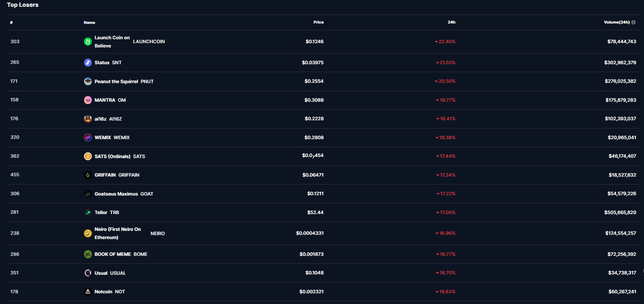The width and height of the screenshot is (644, 304).
Task: Click the Launch Coin on Believe logo icon
Action: click(88, 42)
